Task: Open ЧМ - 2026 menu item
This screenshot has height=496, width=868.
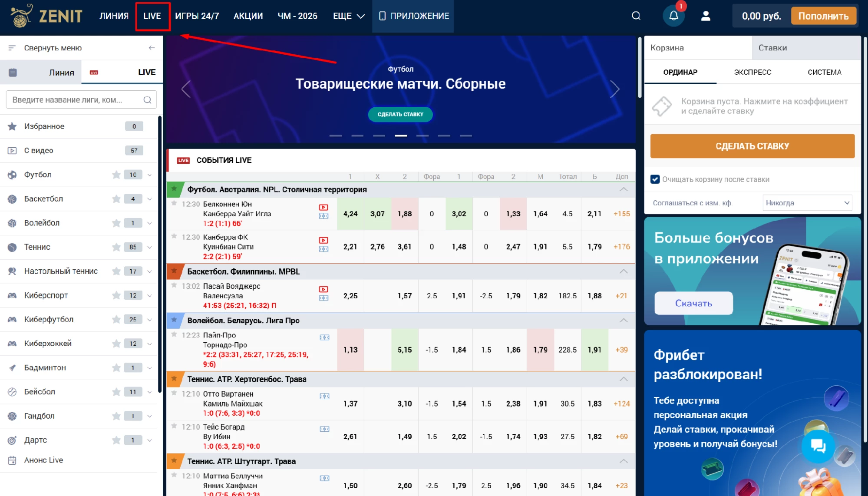Action: point(297,16)
